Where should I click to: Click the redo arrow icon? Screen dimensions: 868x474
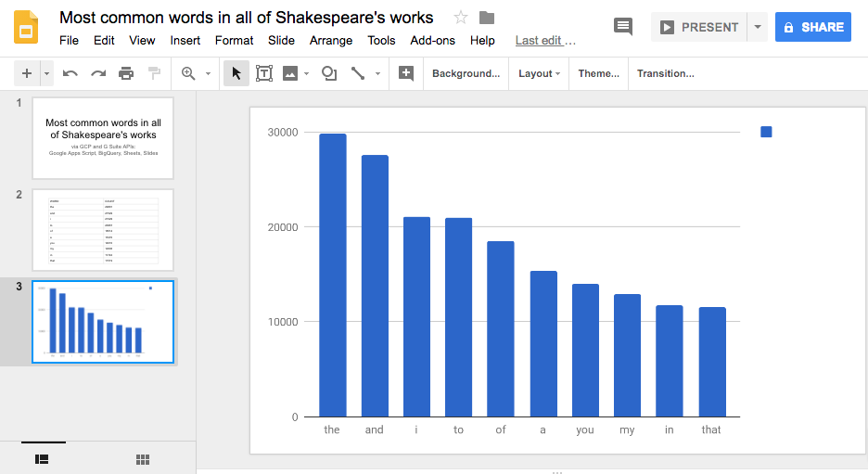98,73
